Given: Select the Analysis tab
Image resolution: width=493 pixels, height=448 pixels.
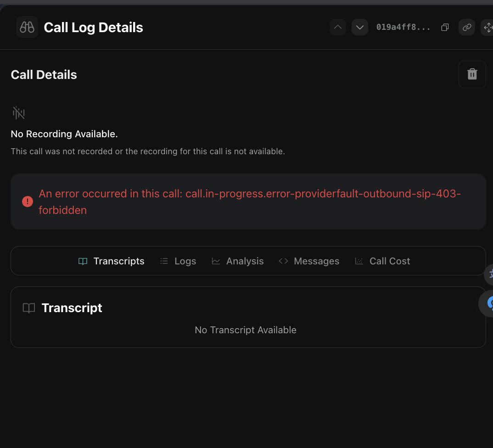Looking at the screenshot, I should [x=238, y=261].
